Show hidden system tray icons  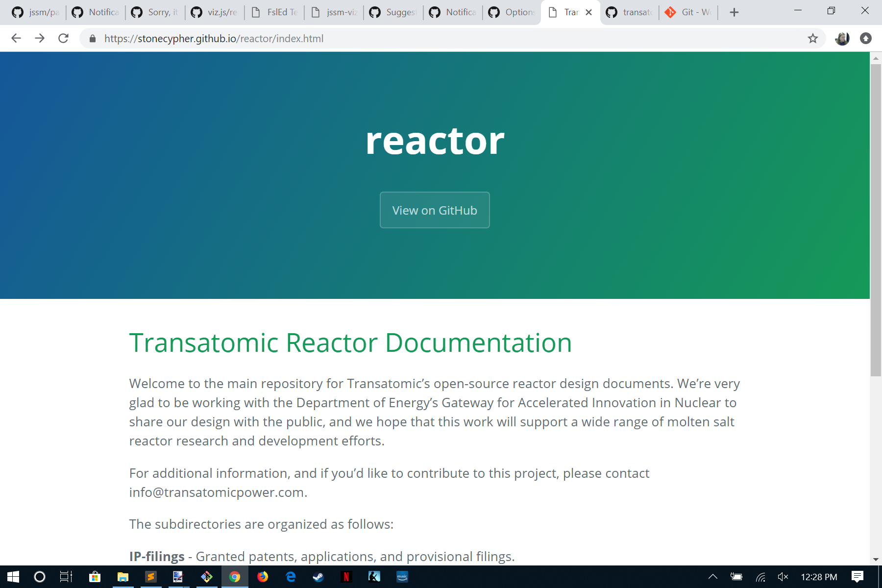713,577
